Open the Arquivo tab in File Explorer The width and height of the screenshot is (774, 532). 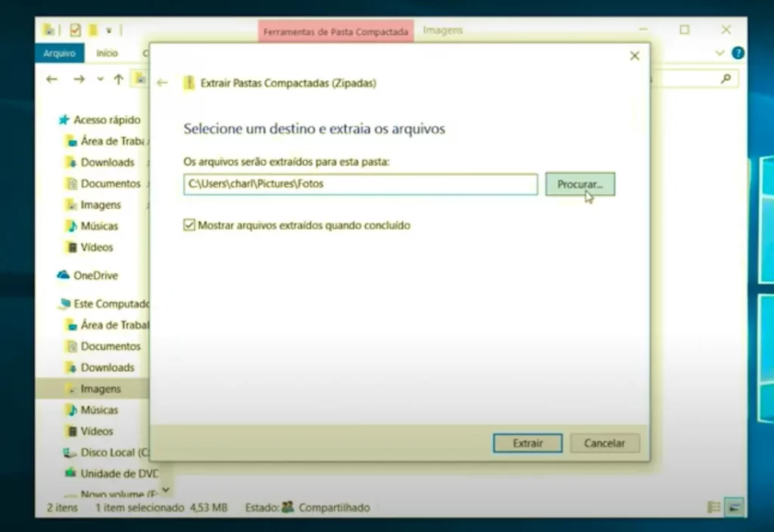point(59,53)
